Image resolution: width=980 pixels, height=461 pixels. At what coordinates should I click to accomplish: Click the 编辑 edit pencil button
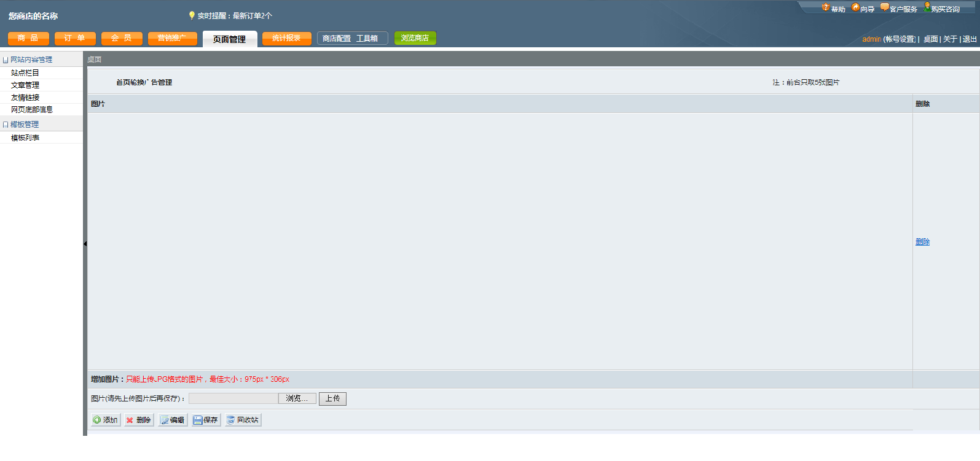tap(173, 420)
